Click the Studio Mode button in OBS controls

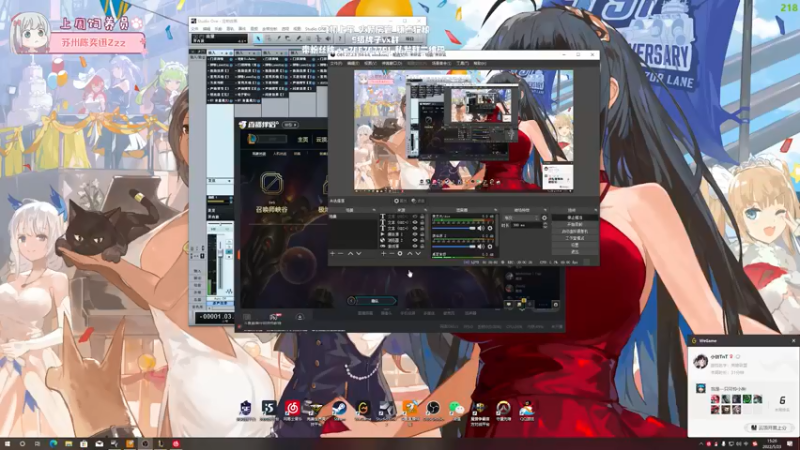575,238
